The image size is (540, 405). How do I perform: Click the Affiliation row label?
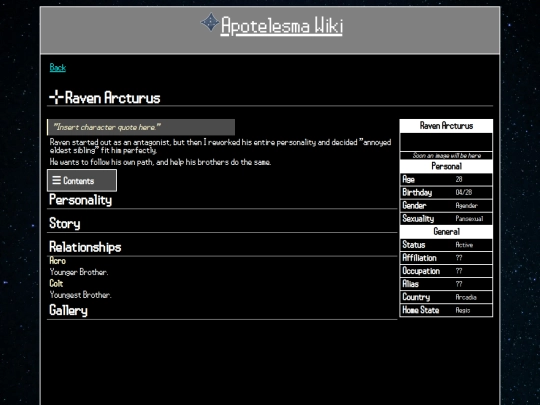(419, 258)
